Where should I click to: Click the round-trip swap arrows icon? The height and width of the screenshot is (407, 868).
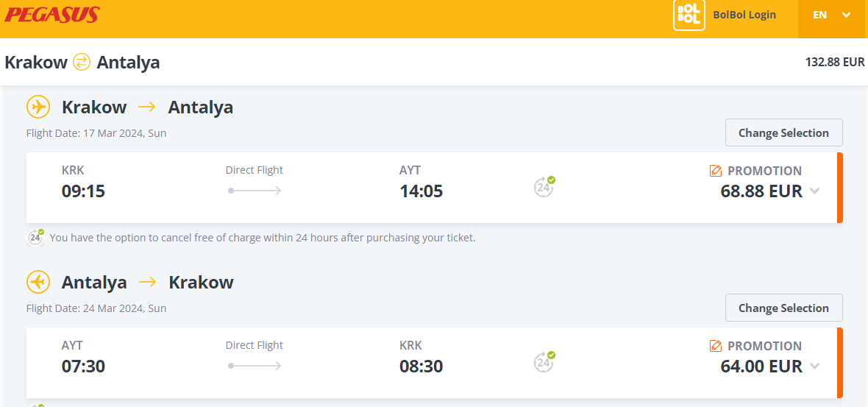click(x=82, y=62)
